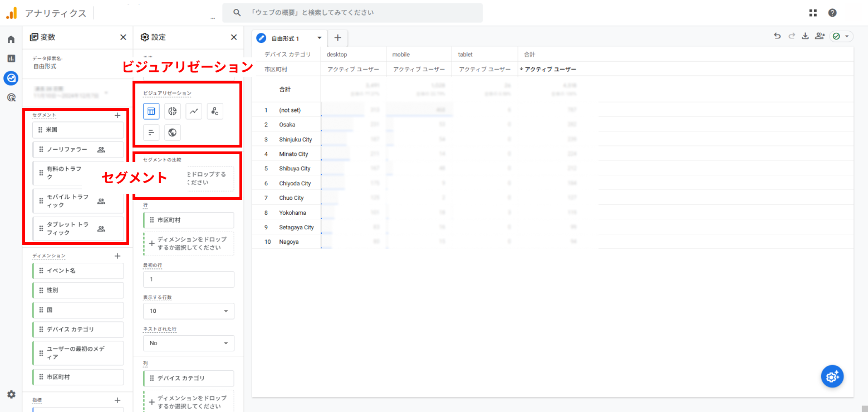The image size is (868, 412).
Task: Select デバイス カテゴリ in dimensions list
Action: pyautogui.click(x=78, y=329)
